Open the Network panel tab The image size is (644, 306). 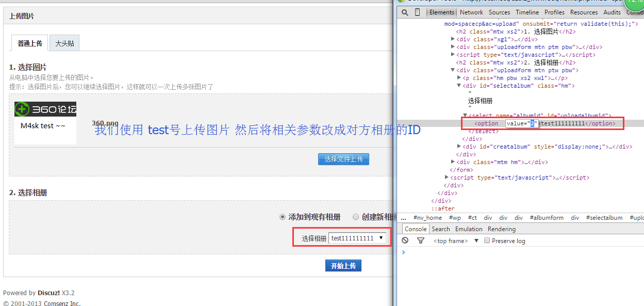[471, 12]
